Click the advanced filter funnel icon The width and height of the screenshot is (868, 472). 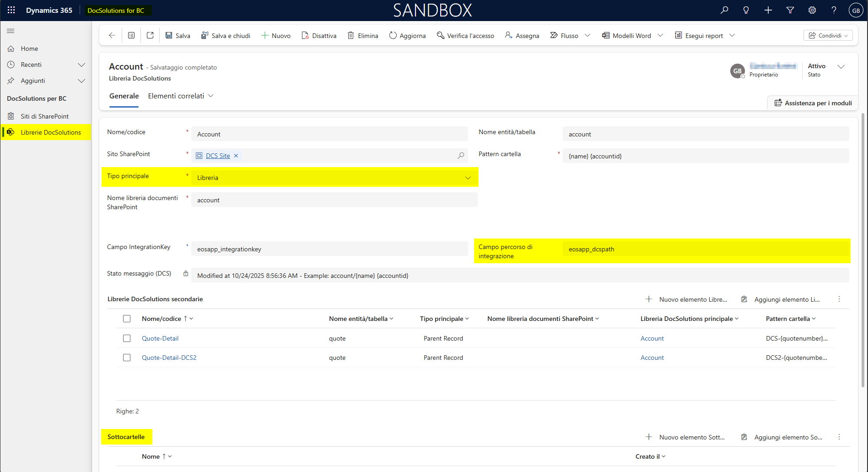(790, 10)
